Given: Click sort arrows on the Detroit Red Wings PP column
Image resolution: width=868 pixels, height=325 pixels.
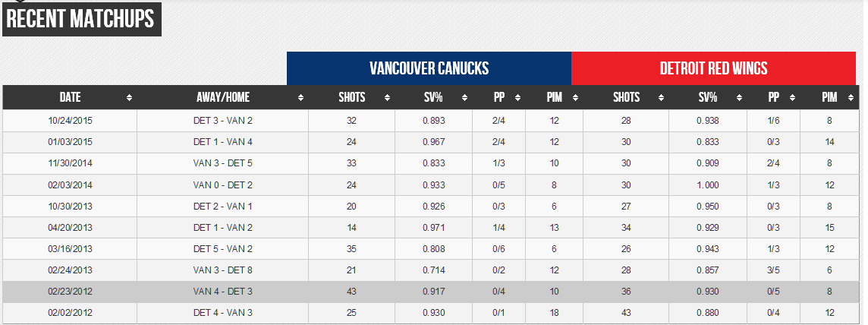Looking at the screenshot, I should pyautogui.click(x=792, y=98).
